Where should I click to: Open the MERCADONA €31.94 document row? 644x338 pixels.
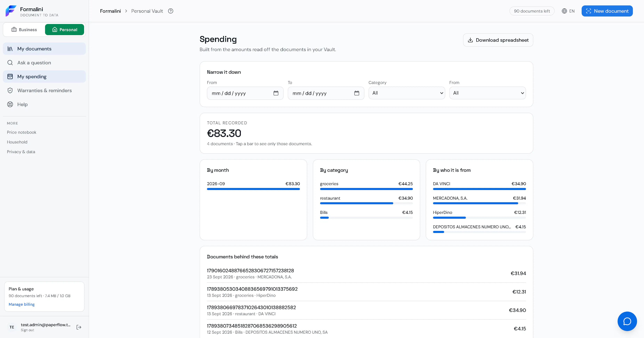[366, 273]
